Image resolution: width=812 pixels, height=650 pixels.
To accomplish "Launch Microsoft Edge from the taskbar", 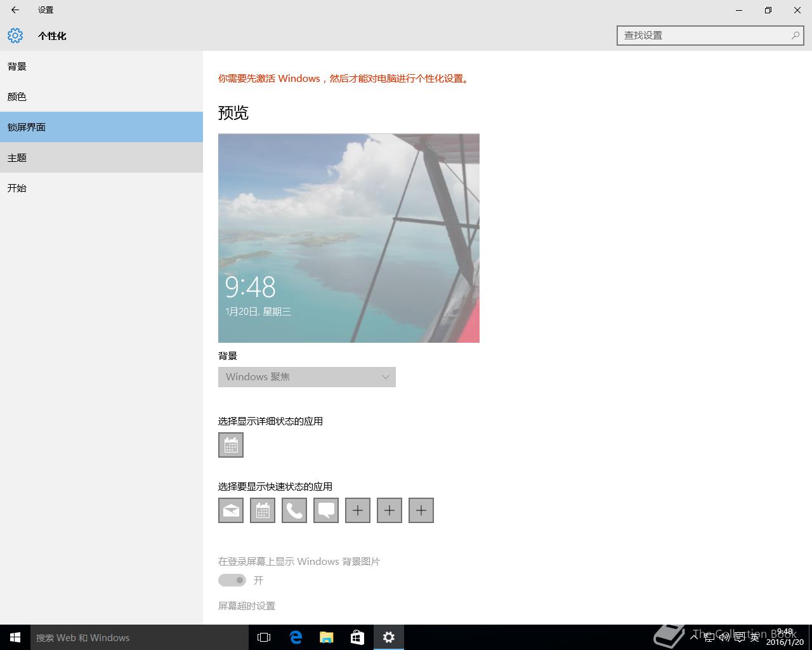I will click(x=296, y=637).
